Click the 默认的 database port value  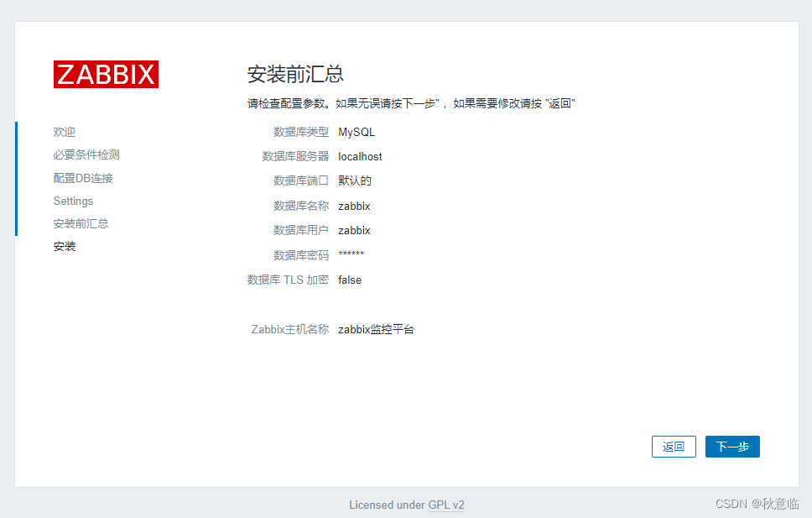pos(354,181)
